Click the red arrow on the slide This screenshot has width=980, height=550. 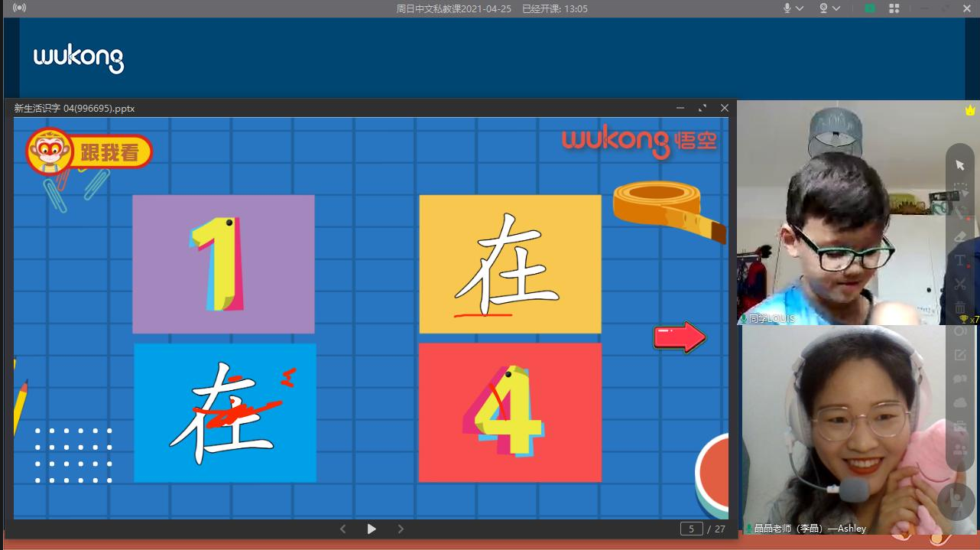(x=679, y=337)
